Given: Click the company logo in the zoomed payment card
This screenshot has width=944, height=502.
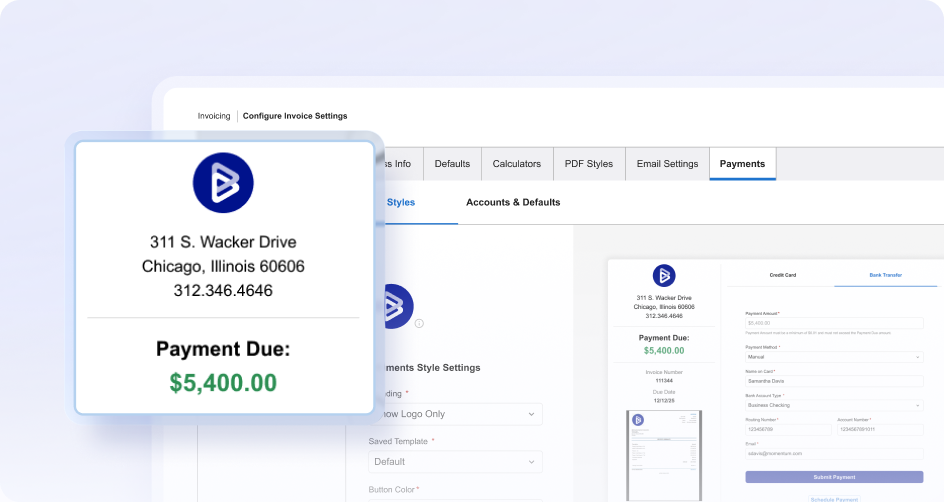Looking at the screenshot, I should point(223,182).
